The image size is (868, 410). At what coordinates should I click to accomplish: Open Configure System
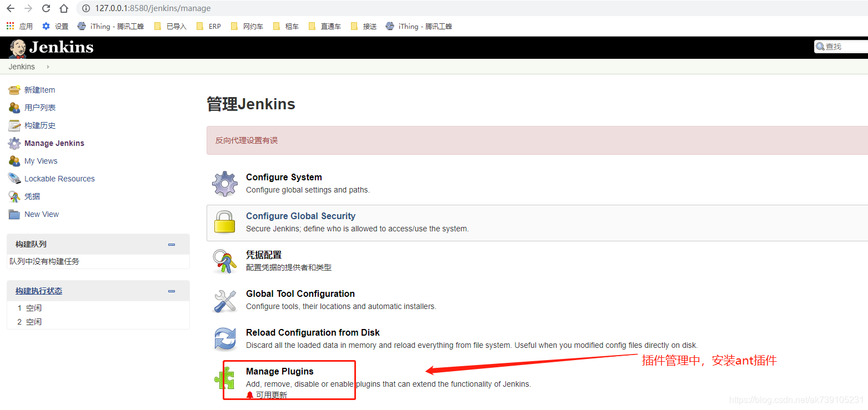coord(284,177)
